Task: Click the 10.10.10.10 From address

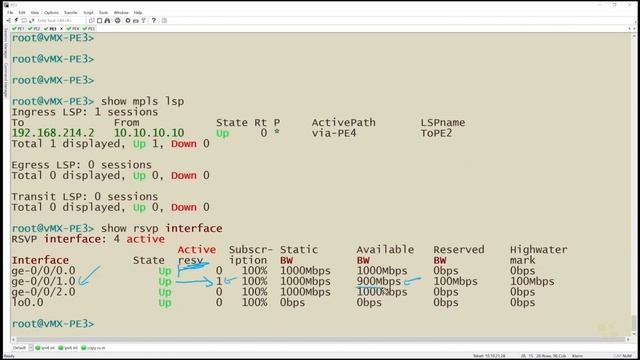Action: (149, 133)
